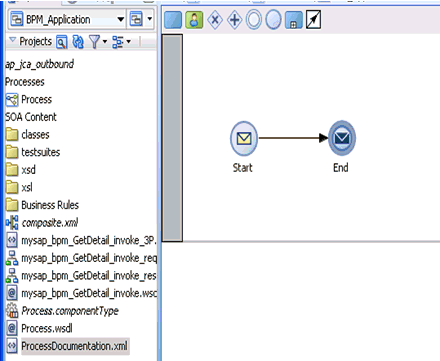The height and width of the screenshot is (361, 440).
Task: Open composite.xml file
Action: pyautogui.click(x=50, y=223)
